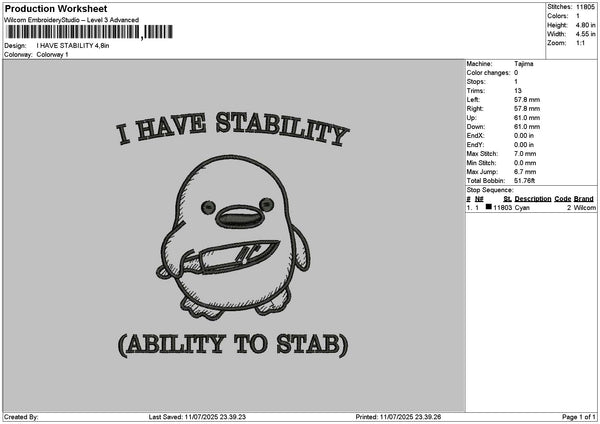Screen dimensions: 600x424
Task: Click the Colorway 1 label
Action: pyautogui.click(x=52, y=54)
